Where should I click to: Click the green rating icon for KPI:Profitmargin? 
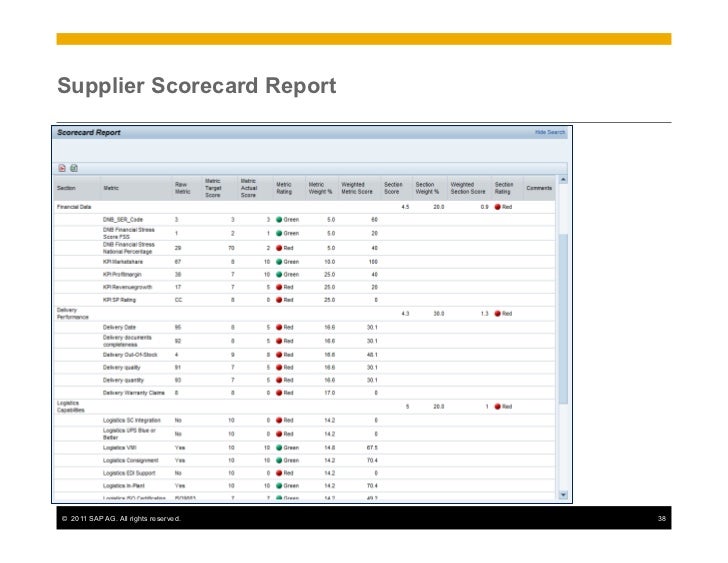click(279, 275)
